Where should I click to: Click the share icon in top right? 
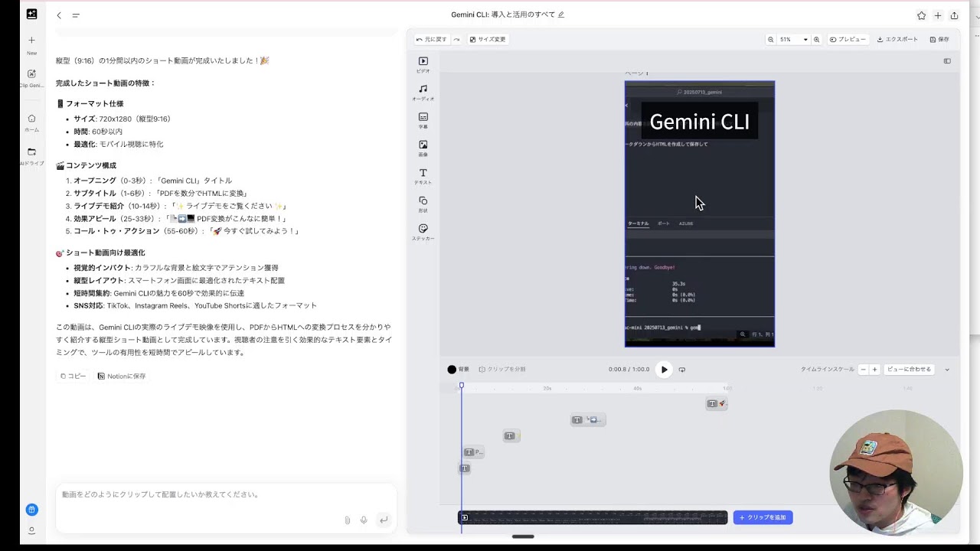[954, 15]
